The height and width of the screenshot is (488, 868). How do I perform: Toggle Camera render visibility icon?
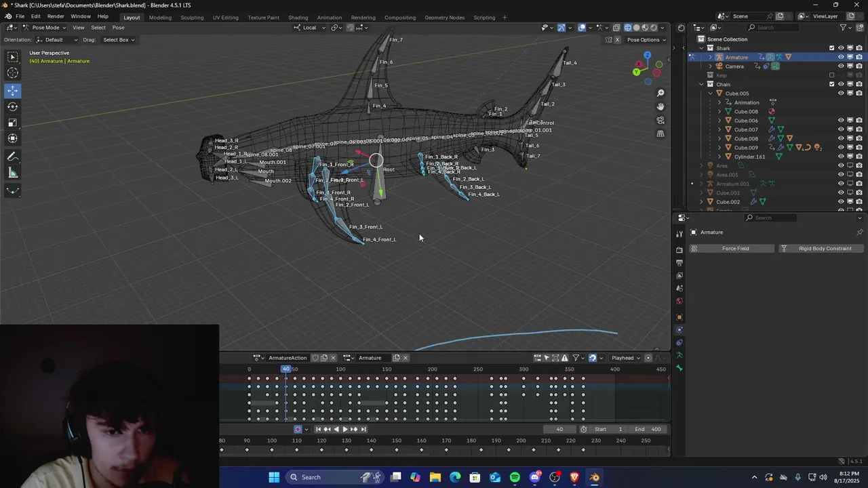tap(859, 66)
